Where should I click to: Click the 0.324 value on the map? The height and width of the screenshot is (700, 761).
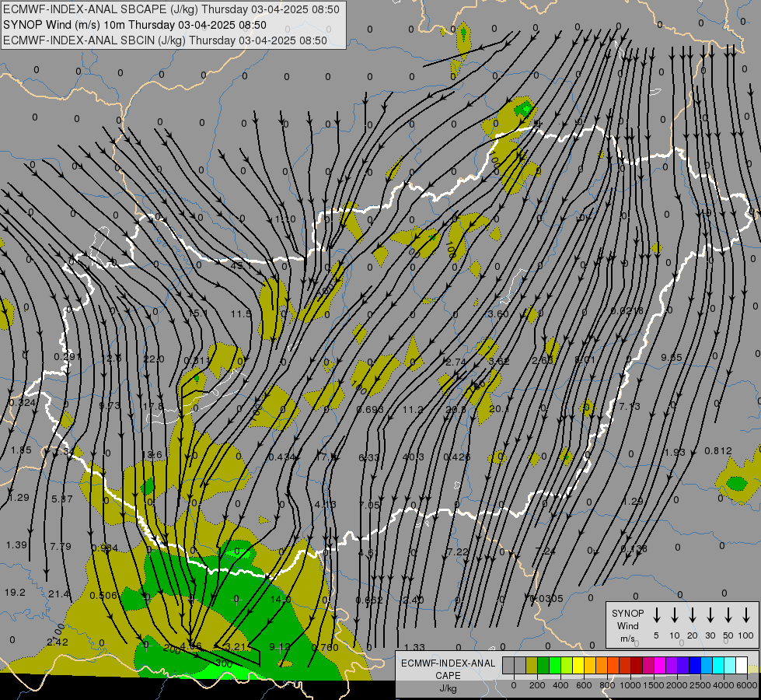23,403
